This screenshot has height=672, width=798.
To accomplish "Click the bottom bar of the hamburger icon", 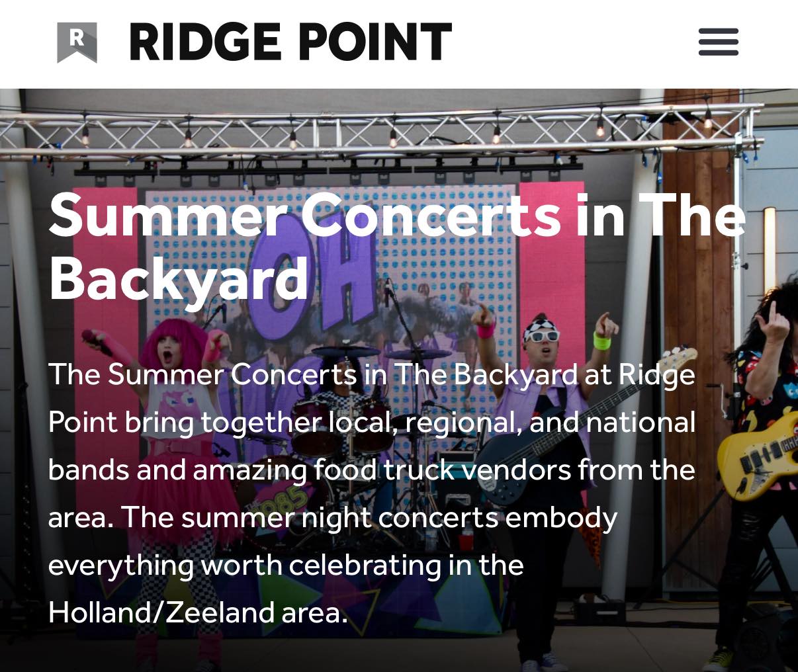I will (x=718, y=53).
